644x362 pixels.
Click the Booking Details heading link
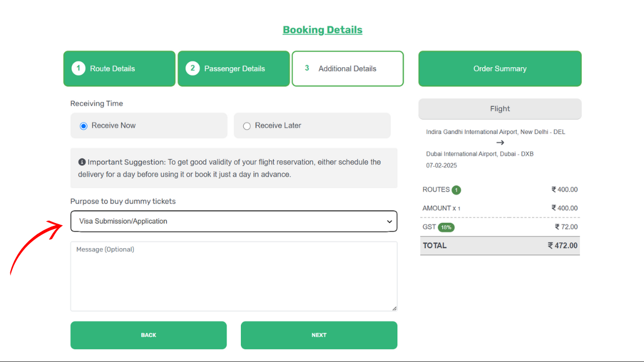coord(322,30)
